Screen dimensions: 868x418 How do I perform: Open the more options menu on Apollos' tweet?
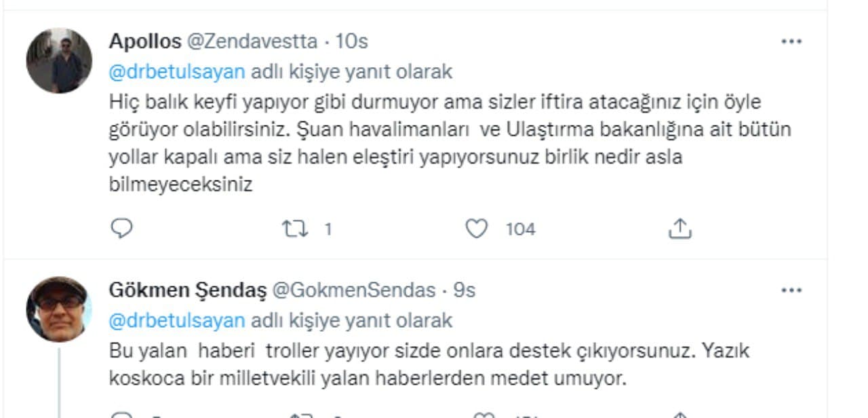coord(791,41)
